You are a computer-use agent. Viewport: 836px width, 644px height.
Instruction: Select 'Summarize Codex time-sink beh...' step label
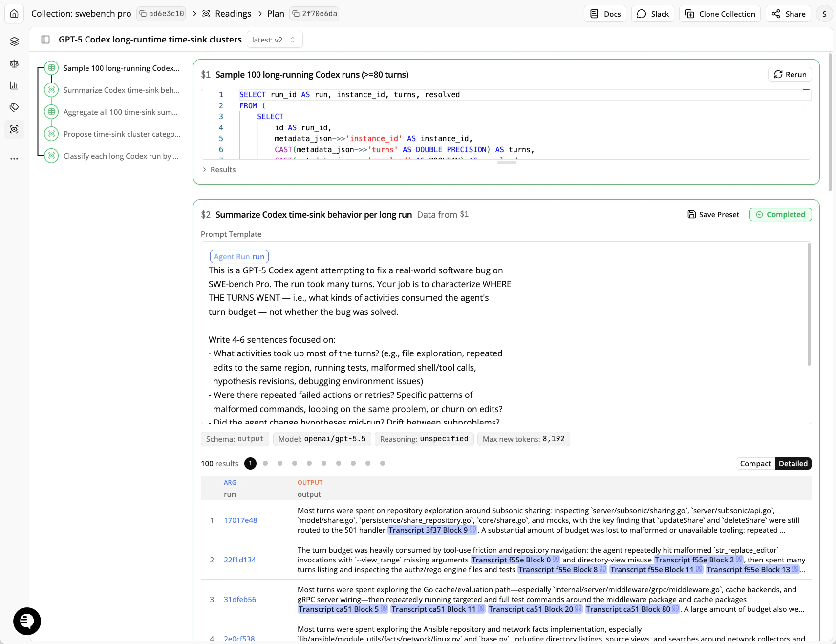[x=121, y=90]
